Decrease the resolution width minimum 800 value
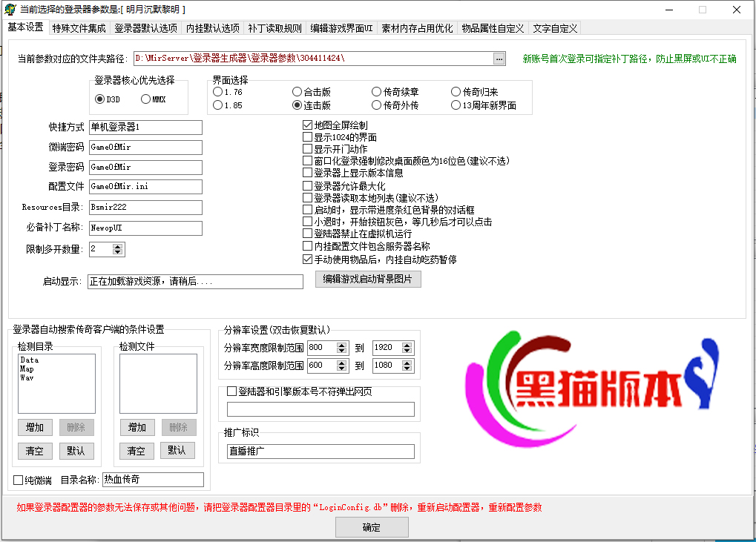 [342, 351]
